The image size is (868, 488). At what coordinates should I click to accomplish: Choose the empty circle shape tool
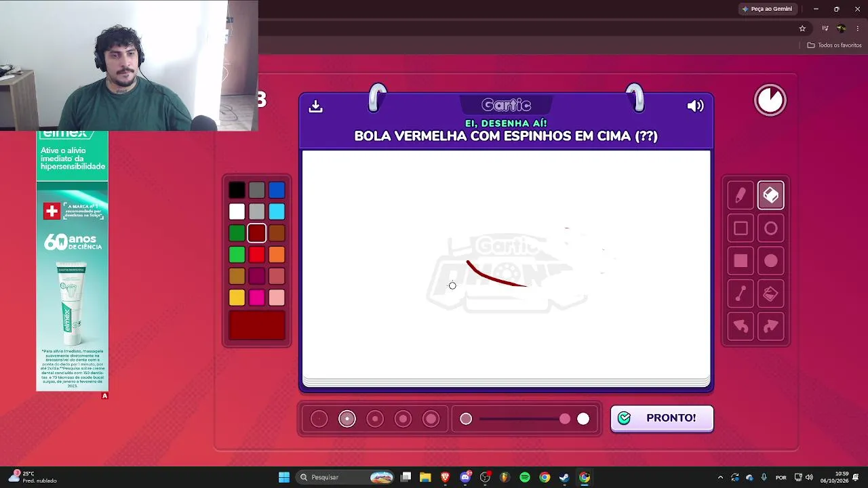[771, 228]
